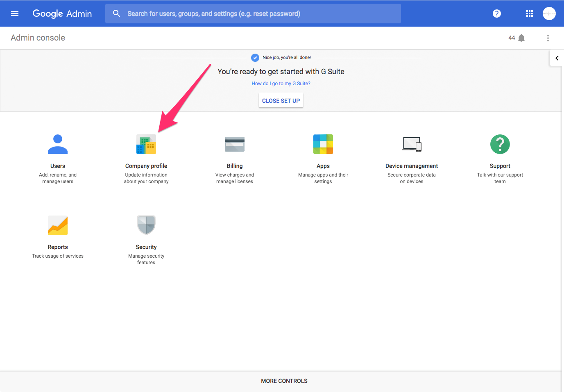Click 'You're ready to get started' heading
Image resolution: width=564 pixels, height=392 pixels.
pyautogui.click(x=281, y=72)
